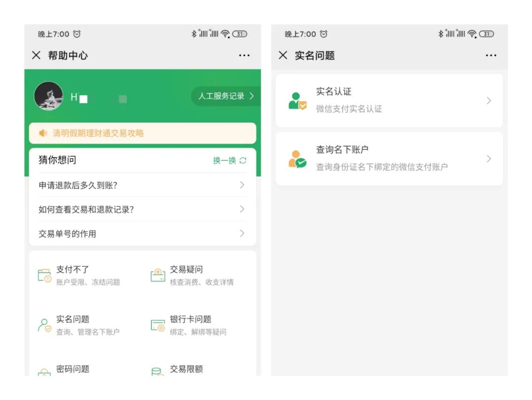The width and height of the screenshot is (532, 400).
Task: Tap the 交易疑问 icon
Action: (158, 275)
